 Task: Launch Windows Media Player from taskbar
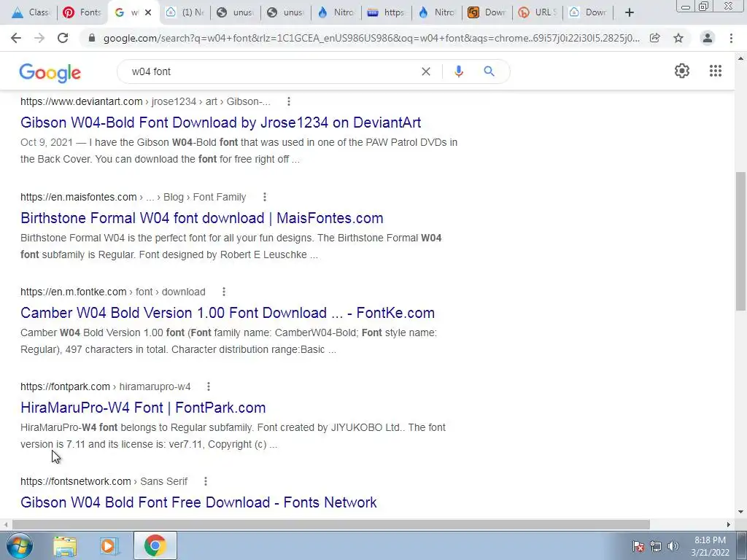109,545
